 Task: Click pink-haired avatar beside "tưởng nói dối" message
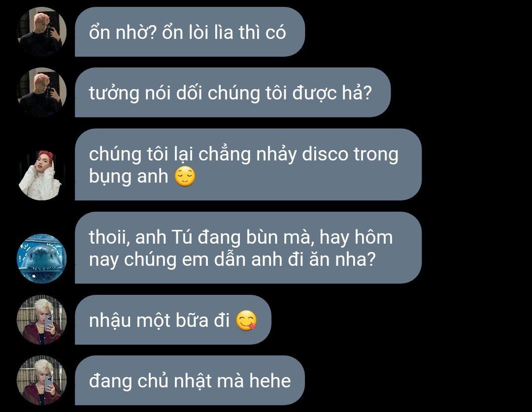[x=42, y=92]
